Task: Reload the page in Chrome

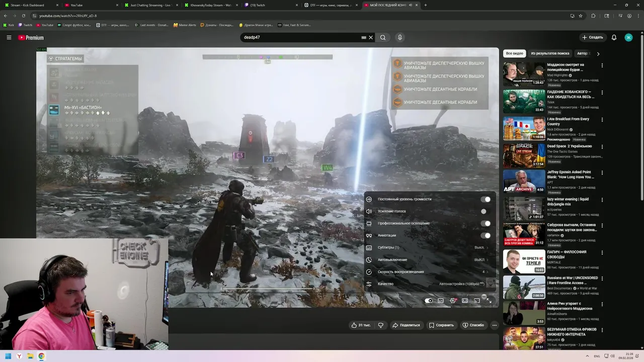Action: pos(24,16)
